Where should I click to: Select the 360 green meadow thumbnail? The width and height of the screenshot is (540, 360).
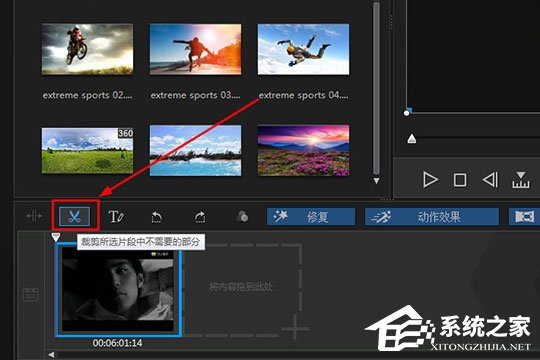coord(87,151)
